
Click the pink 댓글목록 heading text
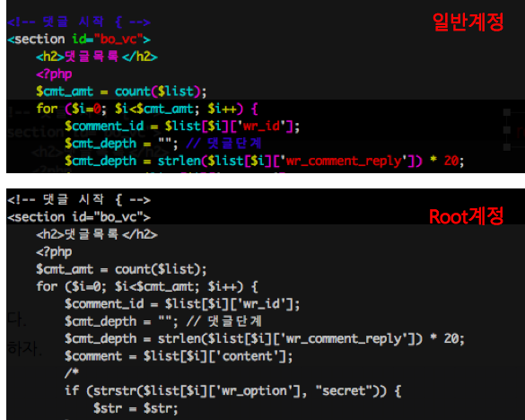[92, 57]
